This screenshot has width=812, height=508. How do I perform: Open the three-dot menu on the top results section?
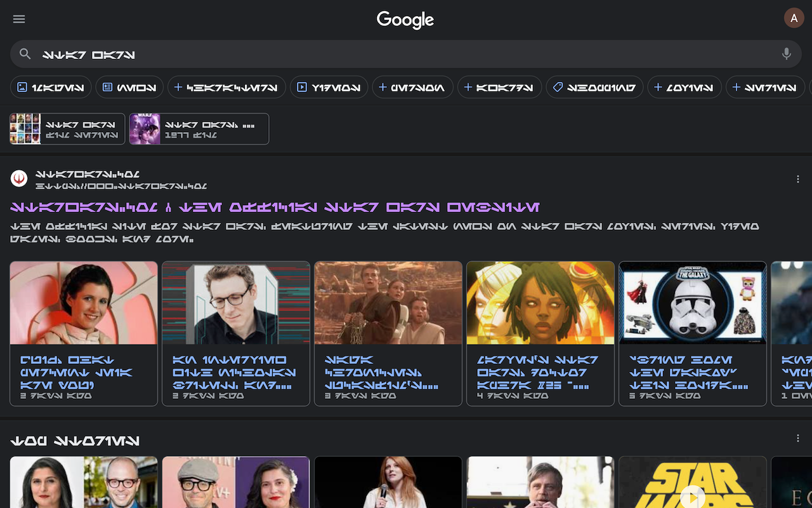pos(798,179)
